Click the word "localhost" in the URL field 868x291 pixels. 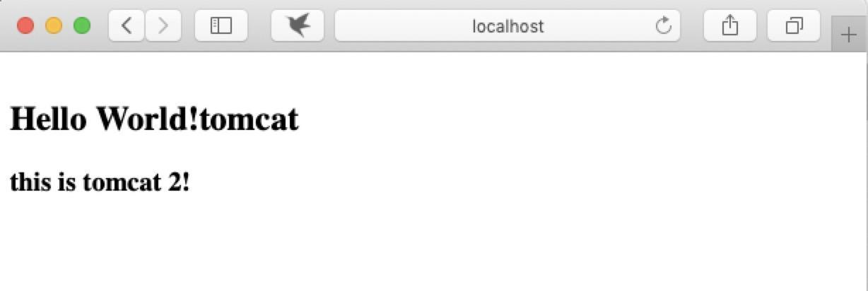click(x=508, y=26)
